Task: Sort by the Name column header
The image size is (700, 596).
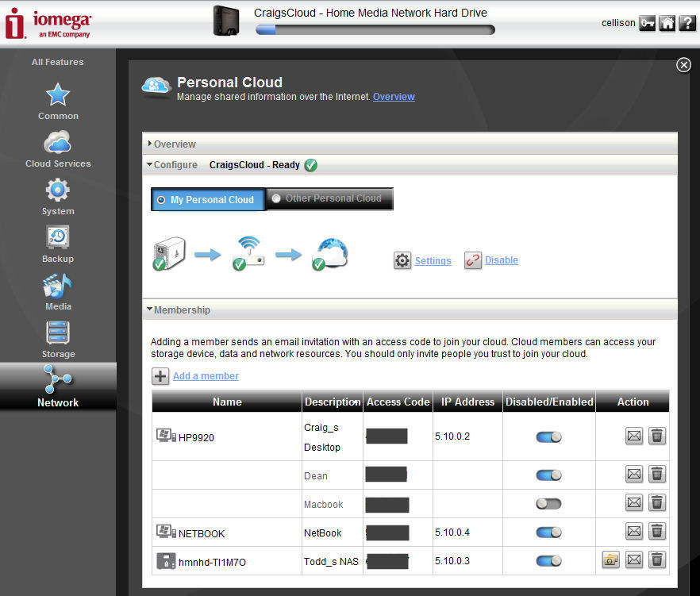Action: tap(227, 402)
